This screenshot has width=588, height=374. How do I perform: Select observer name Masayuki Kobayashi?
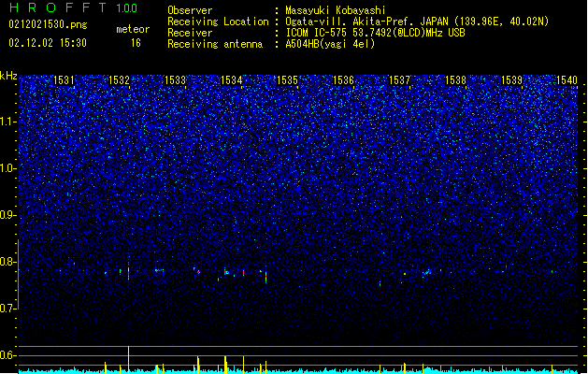pyautogui.click(x=336, y=10)
